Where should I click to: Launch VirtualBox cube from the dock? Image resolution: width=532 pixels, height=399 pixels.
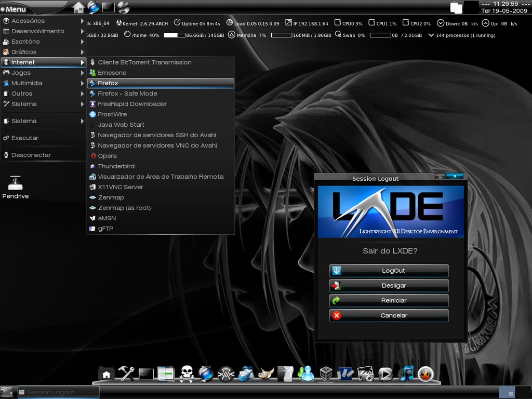pos(326,374)
